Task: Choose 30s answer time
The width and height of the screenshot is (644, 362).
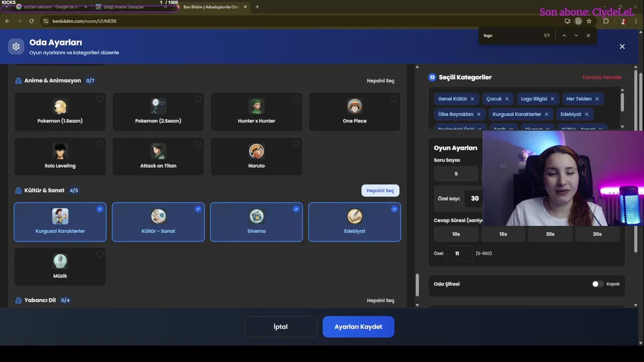Action: [597, 234]
